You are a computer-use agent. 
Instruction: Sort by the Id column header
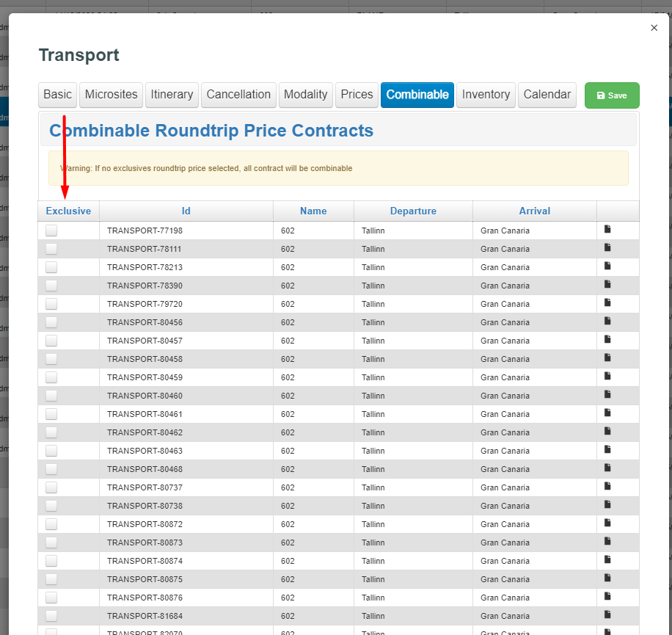(x=186, y=211)
